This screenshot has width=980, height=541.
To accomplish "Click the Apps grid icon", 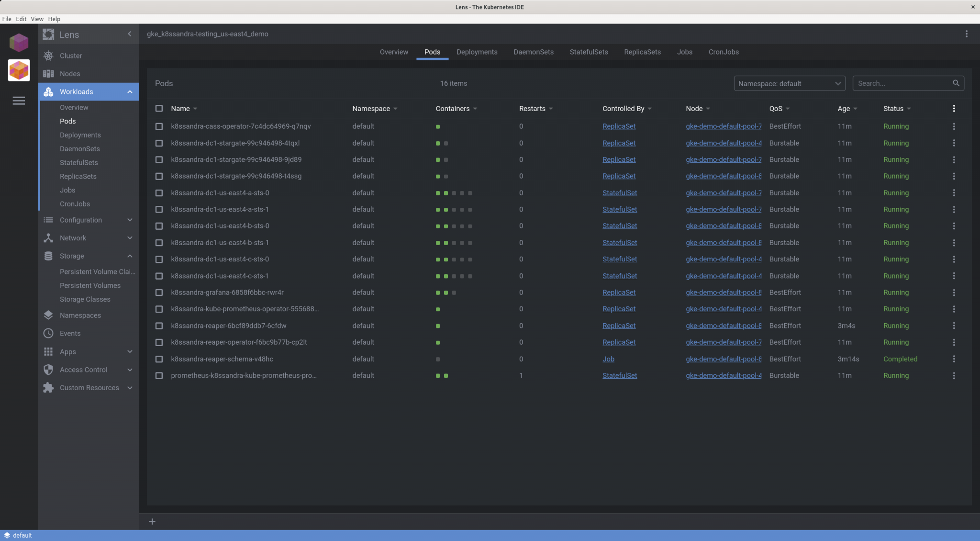I will [48, 352].
